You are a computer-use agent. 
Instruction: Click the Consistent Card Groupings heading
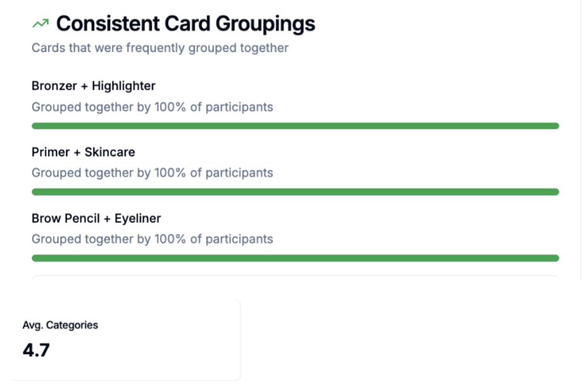185,24
